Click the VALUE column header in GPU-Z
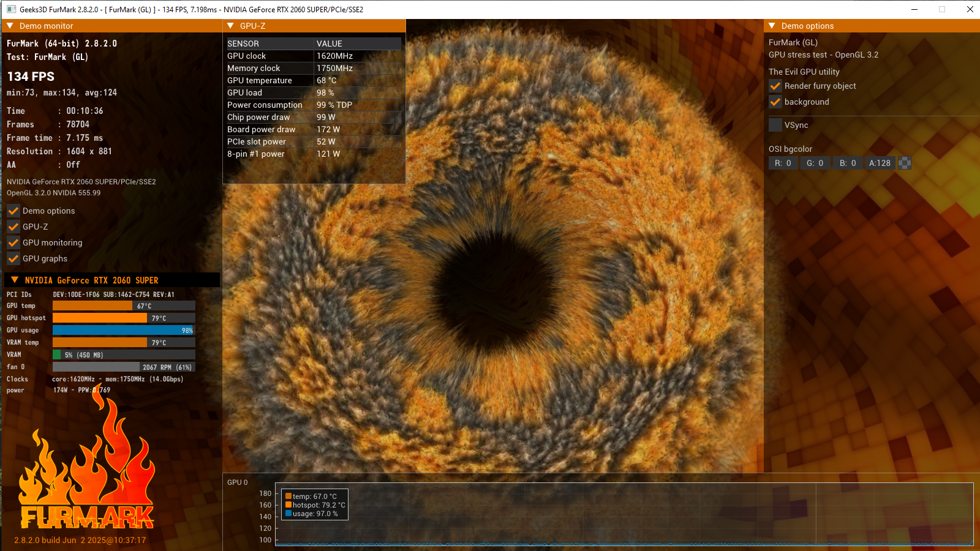980x551 pixels. point(358,43)
